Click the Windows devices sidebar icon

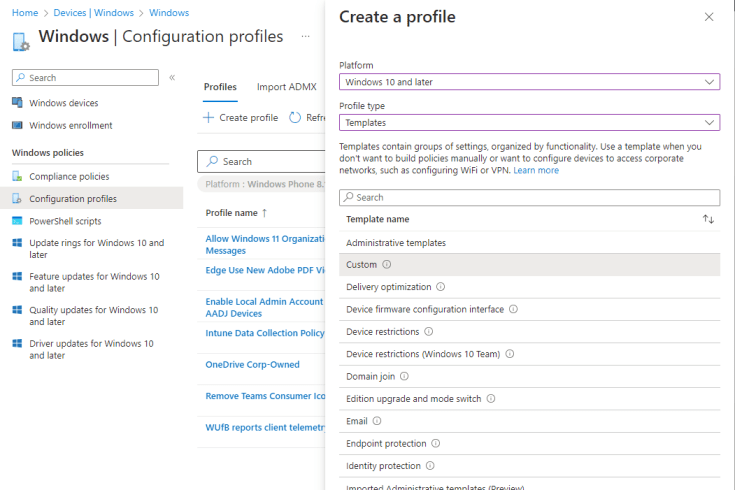(x=17, y=103)
